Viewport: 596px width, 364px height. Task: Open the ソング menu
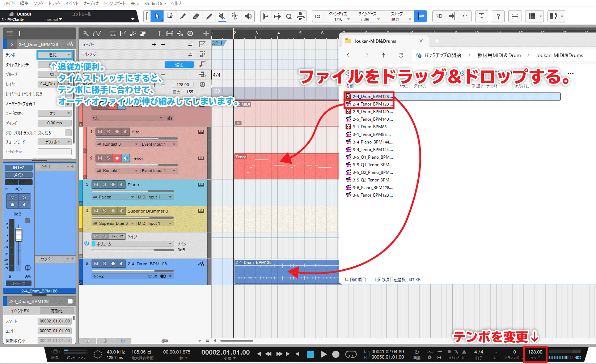click(38, 3)
